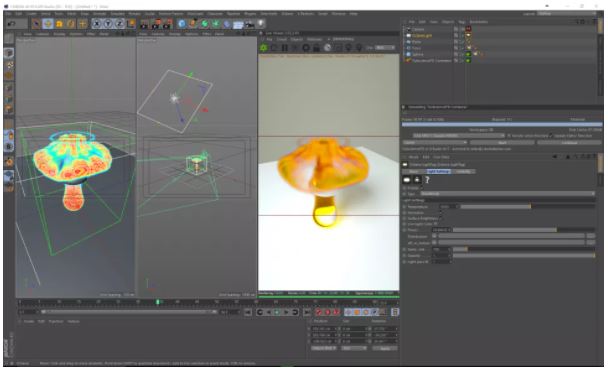Go to start of animation
This screenshot has width=608, height=369.
point(248,312)
